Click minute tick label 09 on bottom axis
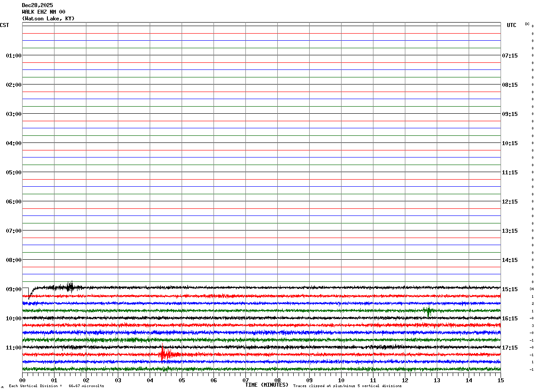This screenshot has width=536, height=392. [x=309, y=380]
